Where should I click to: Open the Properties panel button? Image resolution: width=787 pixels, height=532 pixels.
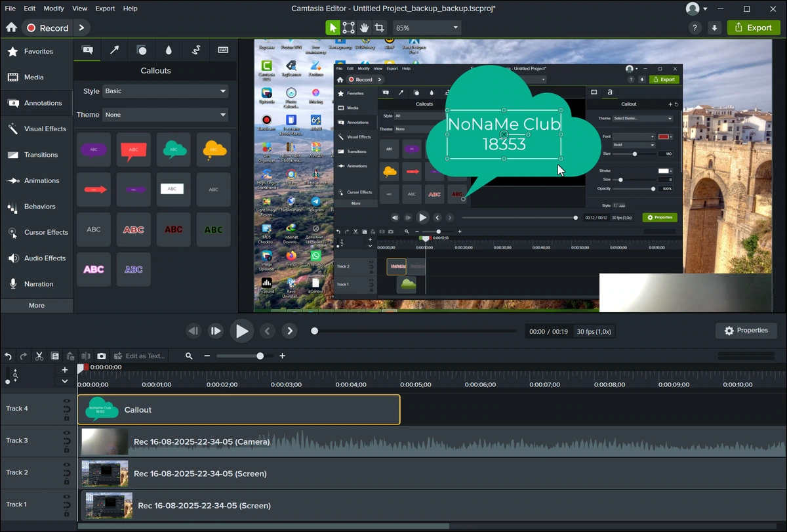click(746, 331)
